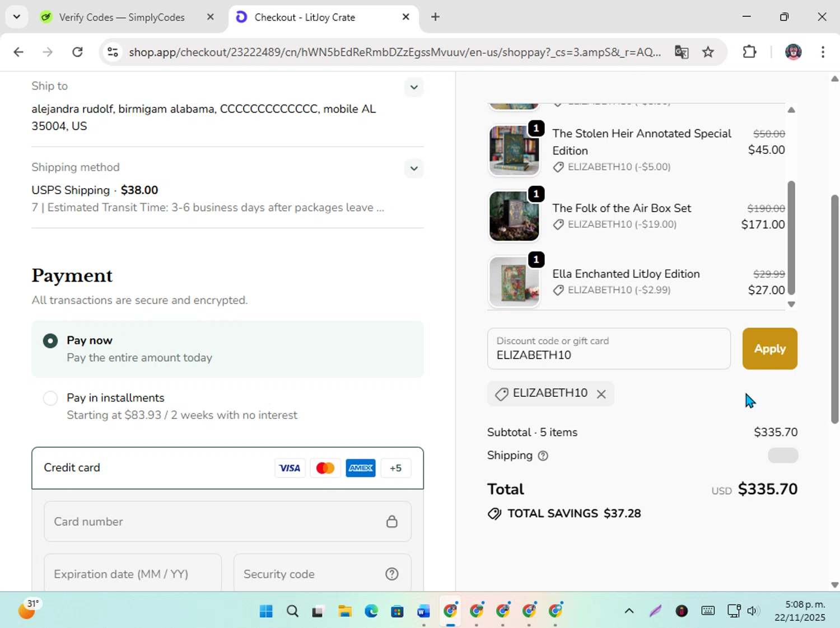The height and width of the screenshot is (628, 840).
Task: Focus the Expiration date field
Action: pyautogui.click(x=133, y=573)
